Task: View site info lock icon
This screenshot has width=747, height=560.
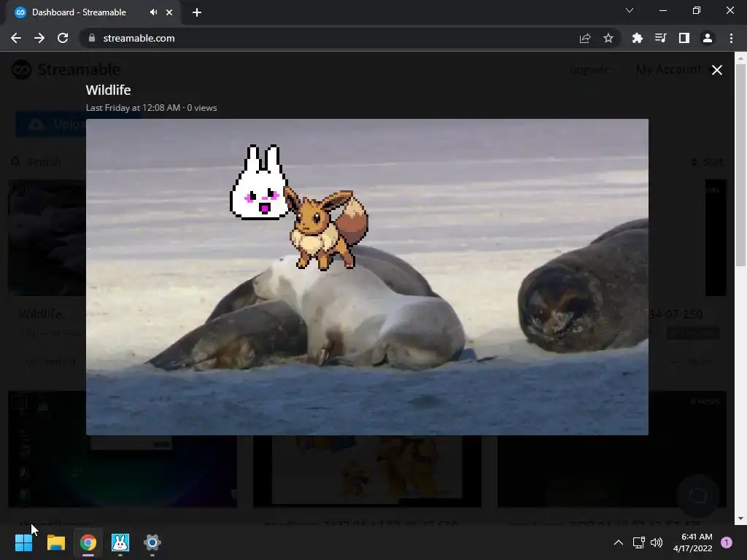Action: 92,38
